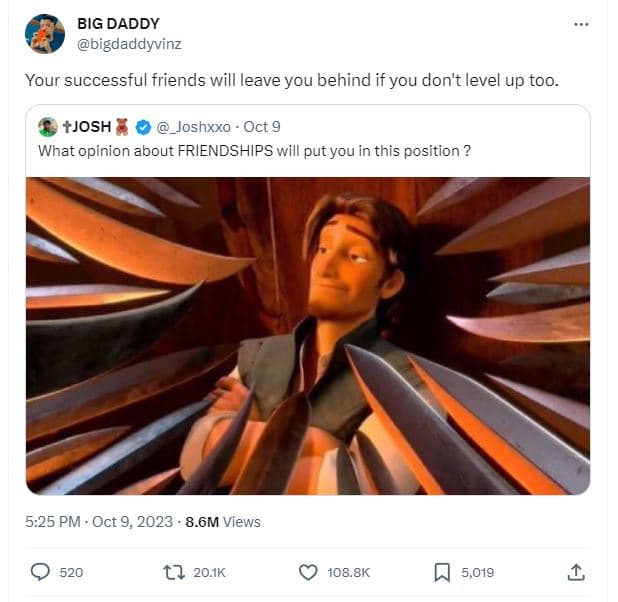Click the share upload icon
This screenshot has width=618, height=602.
(x=575, y=572)
